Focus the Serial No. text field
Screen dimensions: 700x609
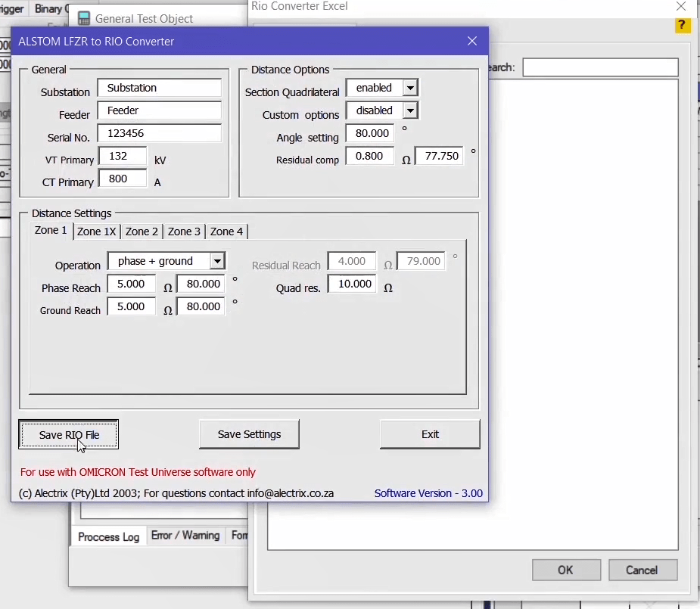point(160,133)
